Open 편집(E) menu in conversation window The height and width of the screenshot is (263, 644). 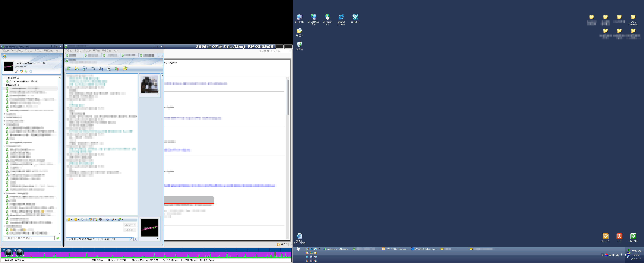(78, 51)
